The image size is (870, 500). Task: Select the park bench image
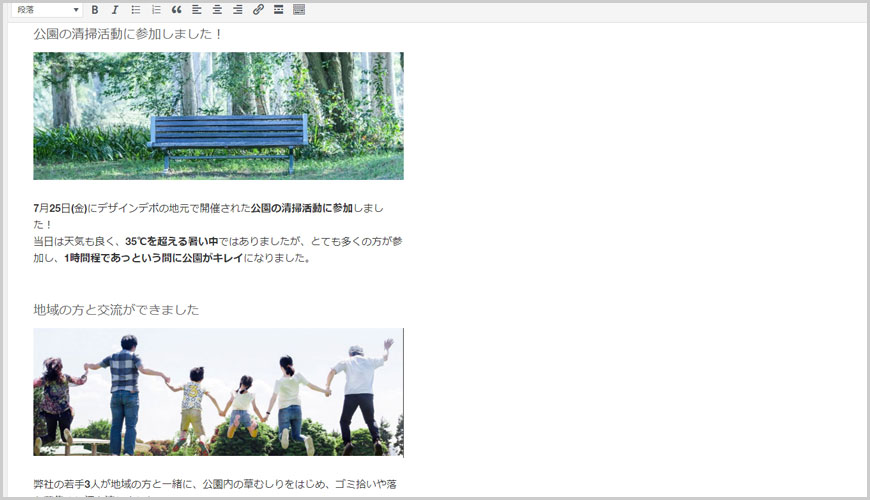219,116
